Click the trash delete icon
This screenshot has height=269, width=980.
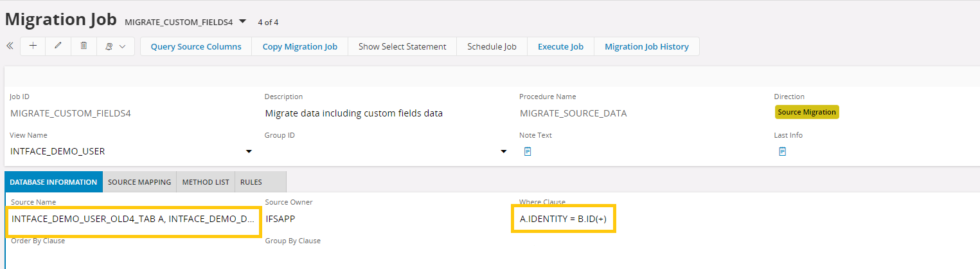tap(84, 46)
